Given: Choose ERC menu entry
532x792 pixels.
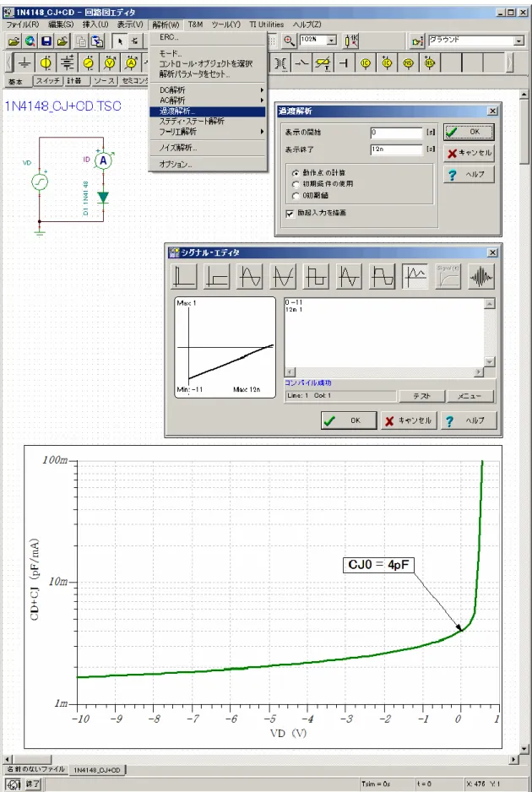Looking at the screenshot, I should tap(208, 37).
